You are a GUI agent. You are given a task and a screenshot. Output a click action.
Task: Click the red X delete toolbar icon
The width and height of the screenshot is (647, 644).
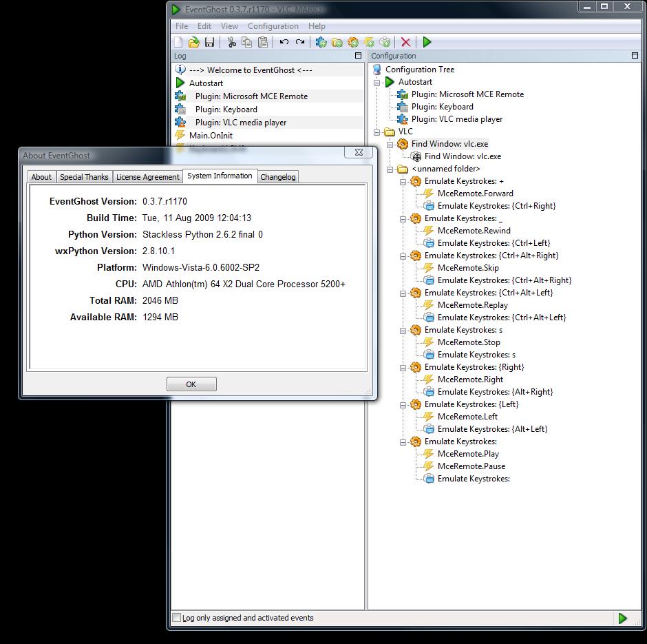pyautogui.click(x=405, y=42)
